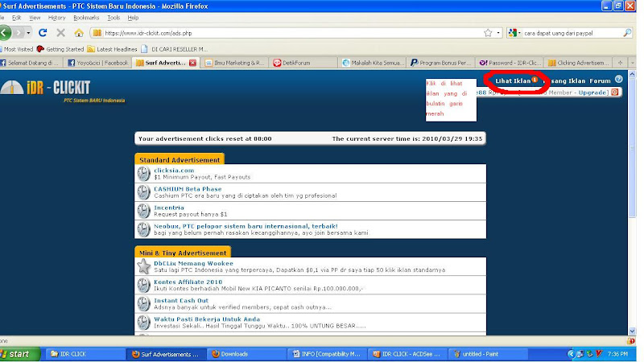The height and width of the screenshot is (362, 644).
Task: Open the IDR CLICK folder taskbar button
Action: (x=85, y=354)
